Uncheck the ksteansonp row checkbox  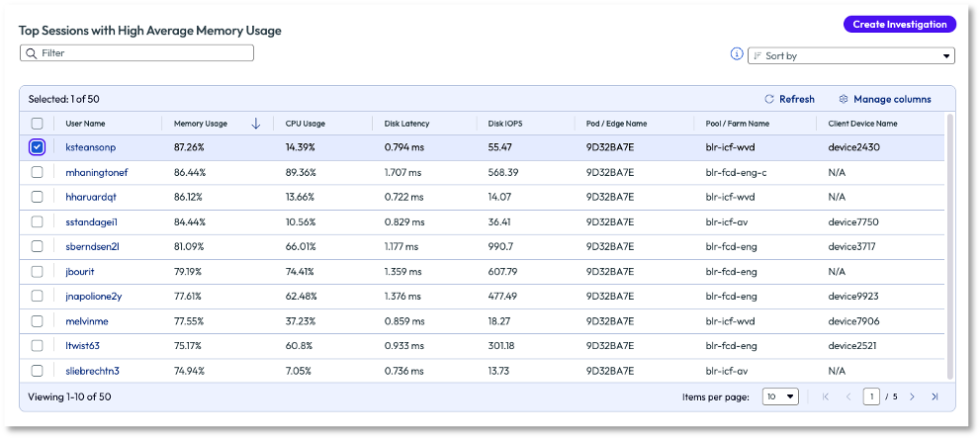(x=38, y=147)
